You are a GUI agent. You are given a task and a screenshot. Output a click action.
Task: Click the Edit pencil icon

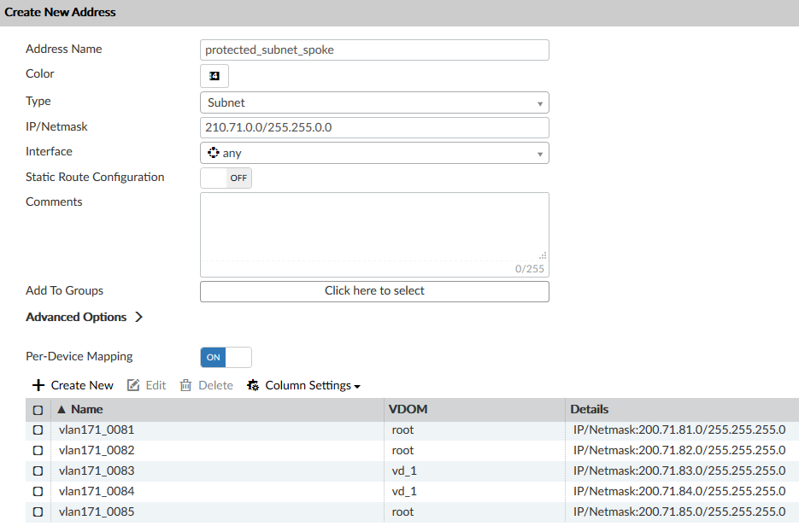(x=133, y=385)
